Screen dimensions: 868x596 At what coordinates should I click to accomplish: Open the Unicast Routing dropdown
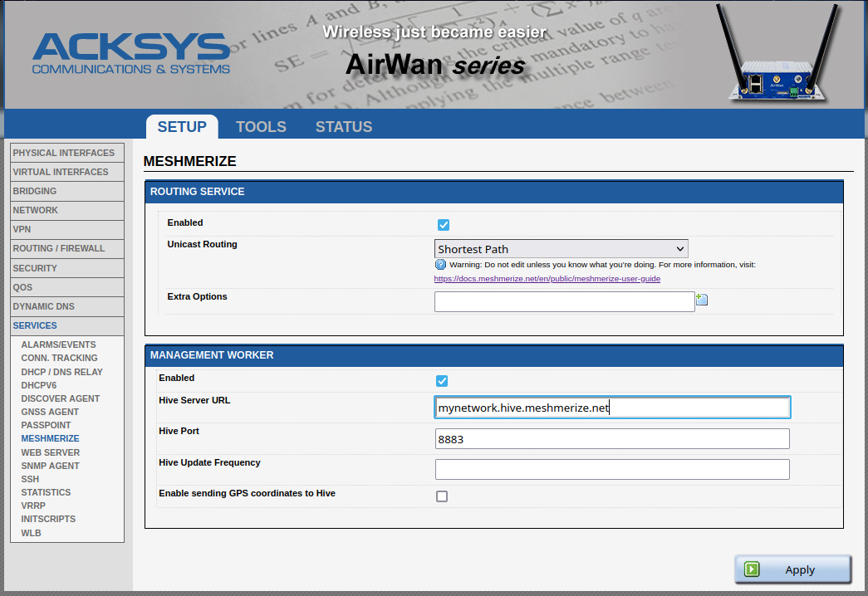tap(561, 249)
